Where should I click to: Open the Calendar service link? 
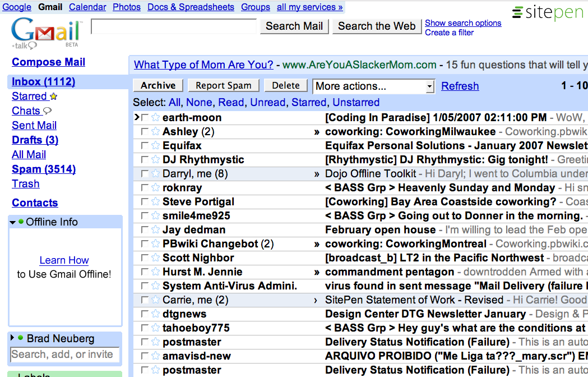tap(87, 7)
